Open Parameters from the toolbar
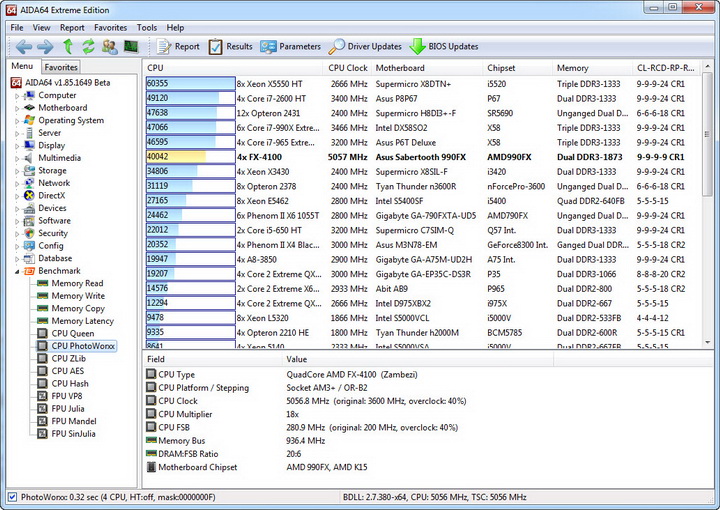Viewport: 720px width, 510px height. (290, 46)
